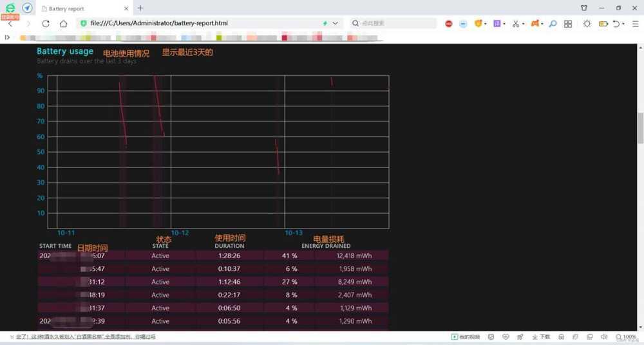The width and height of the screenshot is (644, 345).
Task: Go to the browser home page
Action: pyautogui.click(x=63, y=24)
